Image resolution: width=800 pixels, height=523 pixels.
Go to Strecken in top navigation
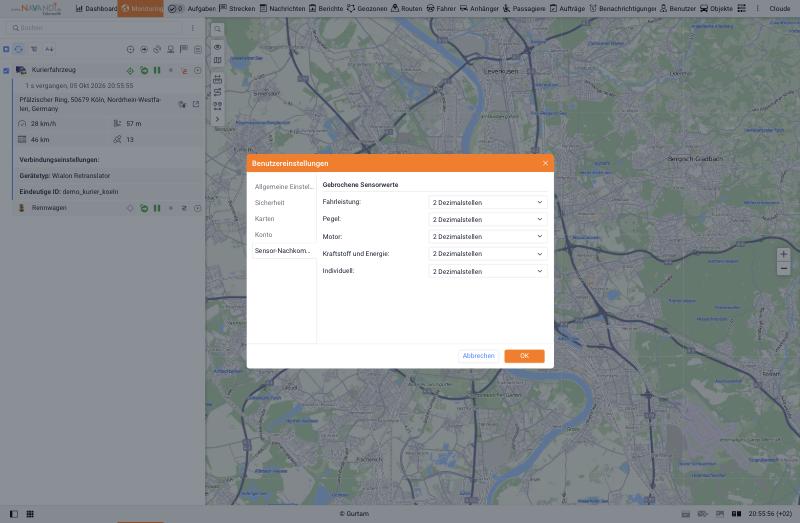(237, 9)
